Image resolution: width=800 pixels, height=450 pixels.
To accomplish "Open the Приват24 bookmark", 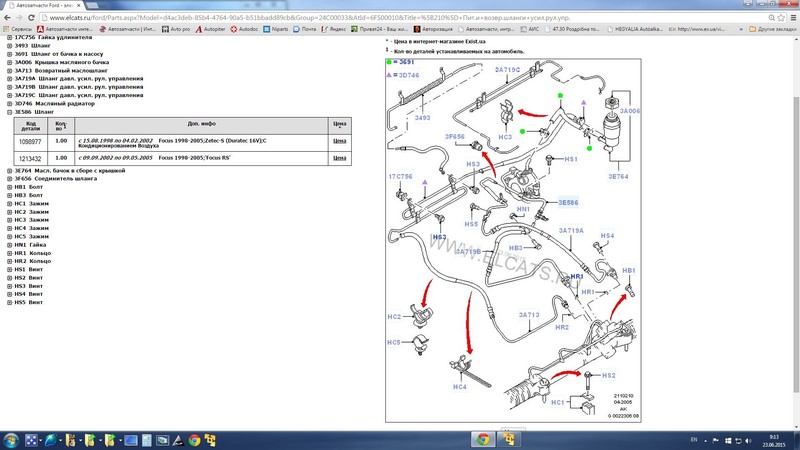I will point(379,29).
